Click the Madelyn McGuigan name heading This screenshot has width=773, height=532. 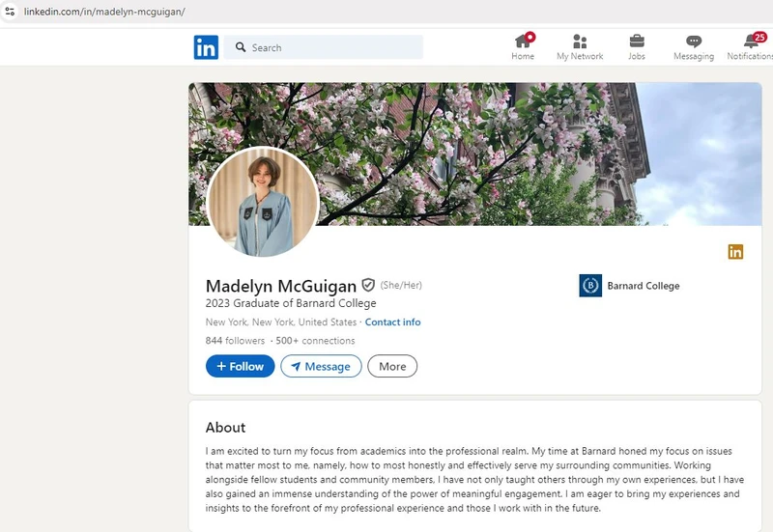pos(281,286)
